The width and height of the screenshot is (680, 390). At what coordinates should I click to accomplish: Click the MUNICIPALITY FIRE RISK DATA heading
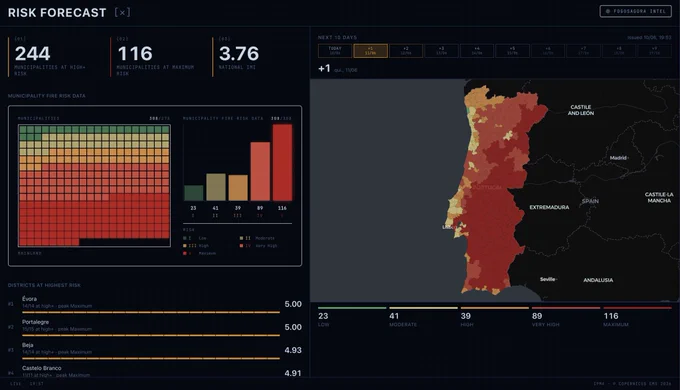(x=46, y=96)
